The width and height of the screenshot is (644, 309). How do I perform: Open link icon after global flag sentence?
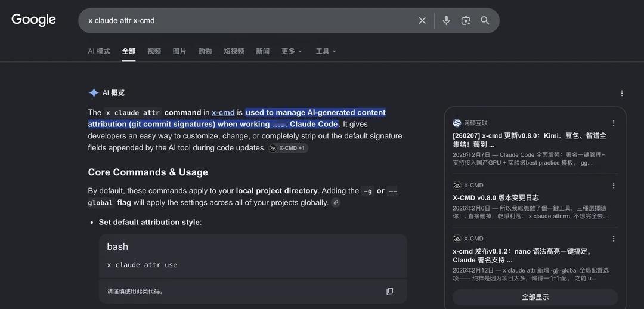point(336,202)
